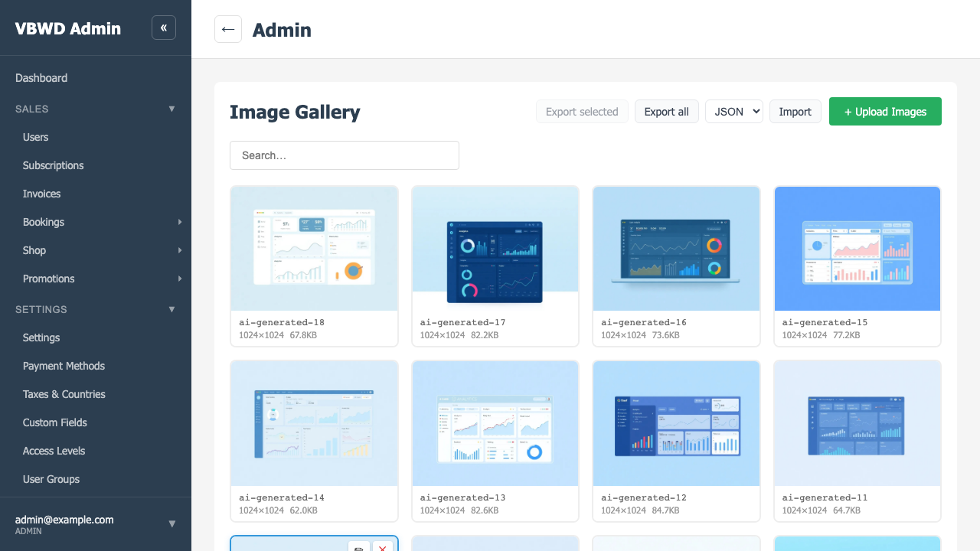The height and width of the screenshot is (551, 980).
Task: Click the 77.2KB size of ai-generated-15
Action: coord(847,335)
